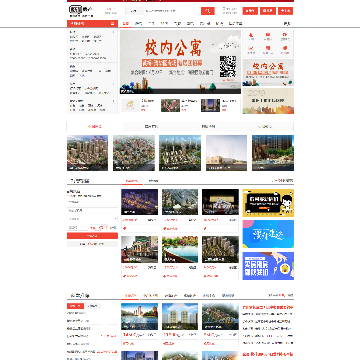Click second red button in header right
Viewport: 360px width, 360px height.
268,11
